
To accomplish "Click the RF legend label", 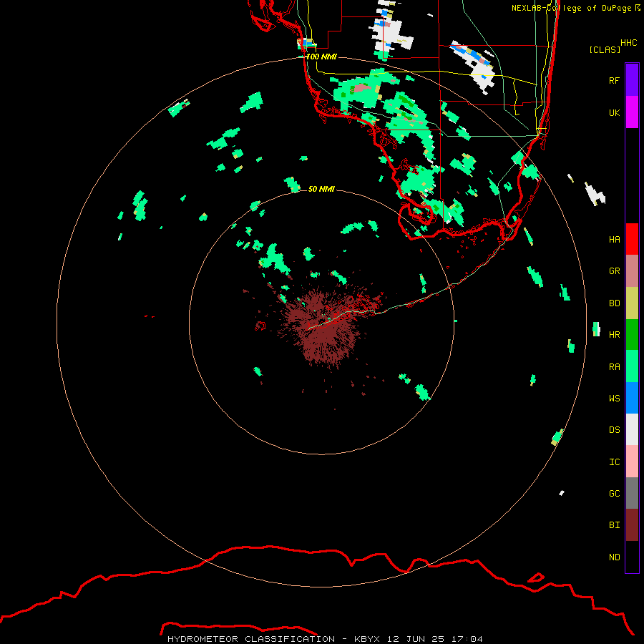I will click(x=614, y=80).
